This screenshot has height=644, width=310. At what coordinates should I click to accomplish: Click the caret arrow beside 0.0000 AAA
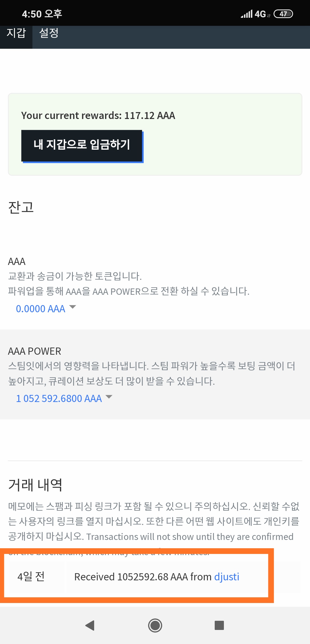(x=73, y=307)
